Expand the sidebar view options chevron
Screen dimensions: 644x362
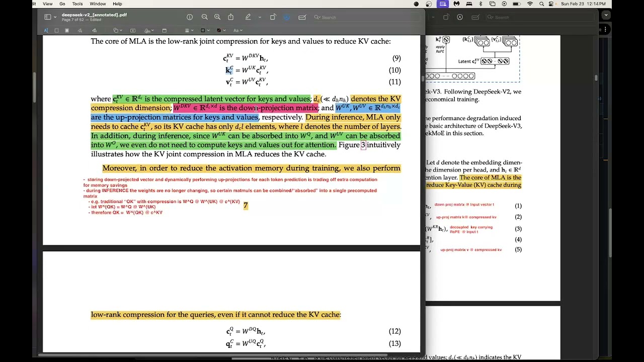(55, 17)
